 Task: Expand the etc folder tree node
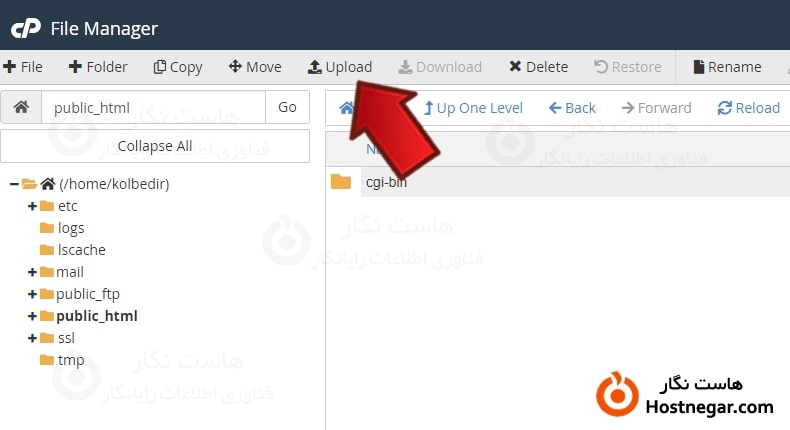(x=32, y=206)
